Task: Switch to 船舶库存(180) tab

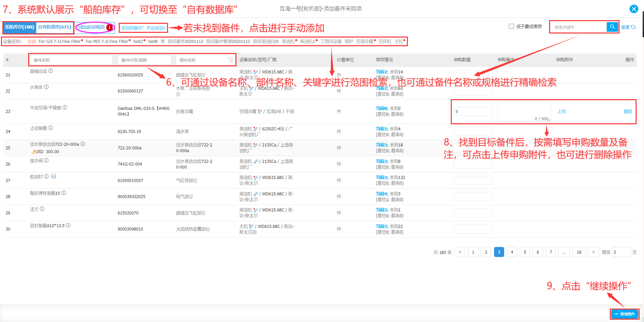Action: 20,27
